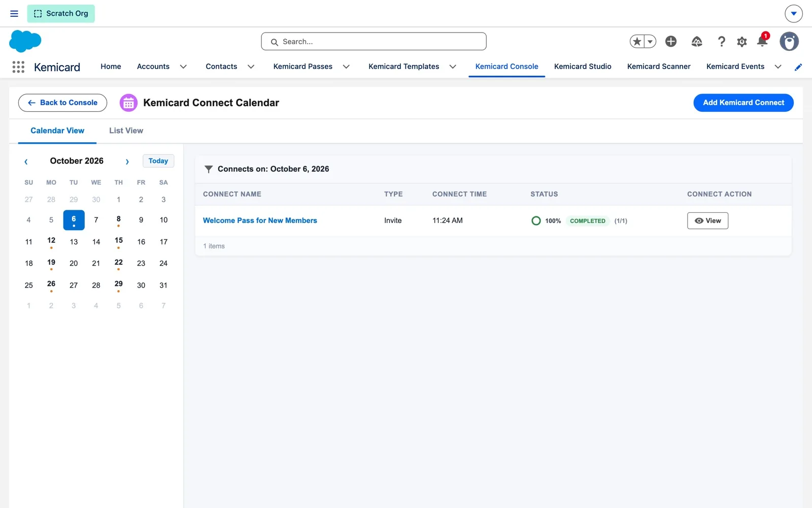
Task: Select October 15 on the calendar
Action: click(x=118, y=242)
